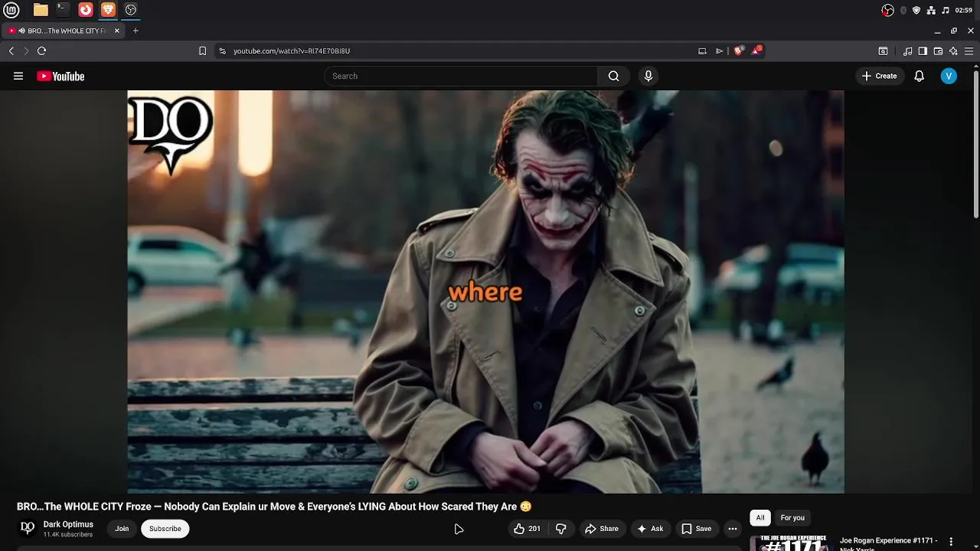The height and width of the screenshot is (551, 980).
Task: Go to the YouTube home logo
Action: 60,76
